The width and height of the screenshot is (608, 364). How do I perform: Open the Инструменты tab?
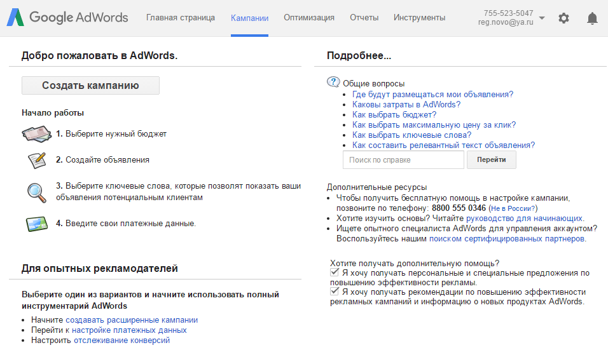(x=419, y=18)
